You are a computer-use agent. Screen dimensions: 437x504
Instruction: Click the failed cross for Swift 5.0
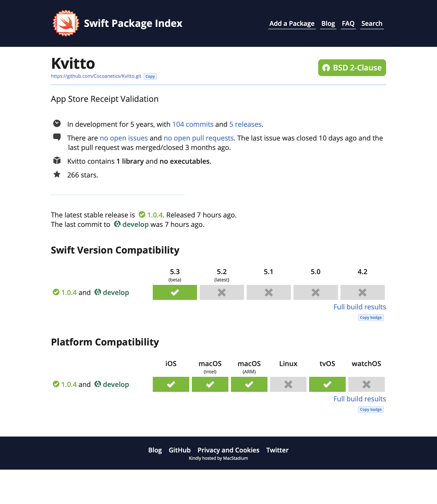[x=316, y=292]
